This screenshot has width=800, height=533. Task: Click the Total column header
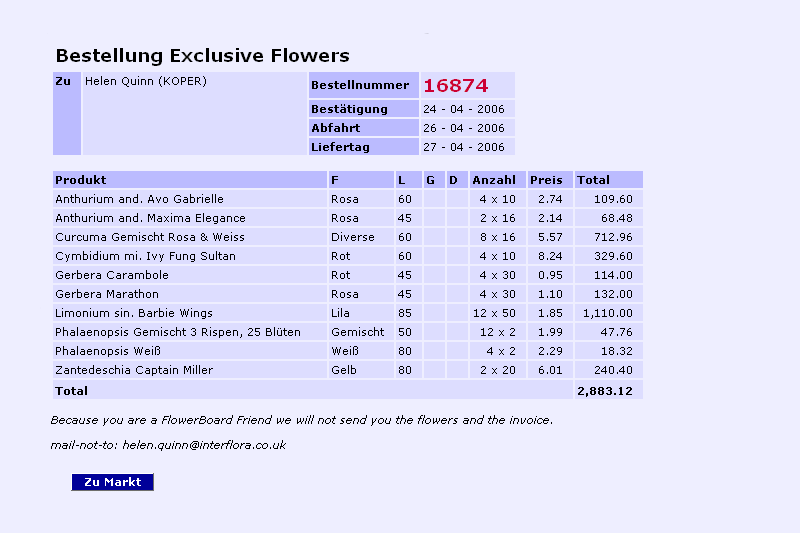(x=593, y=180)
